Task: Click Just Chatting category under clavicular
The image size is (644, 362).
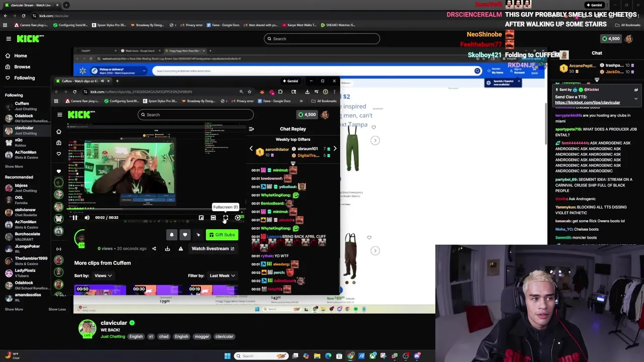Action: click(x=113, y=336)
